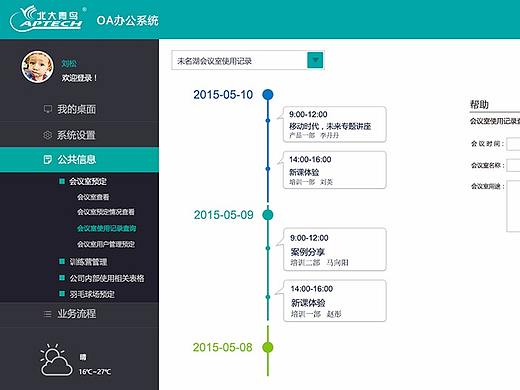Click the teal dropdown arrow button
520x390 pixels.
[315, 60]
